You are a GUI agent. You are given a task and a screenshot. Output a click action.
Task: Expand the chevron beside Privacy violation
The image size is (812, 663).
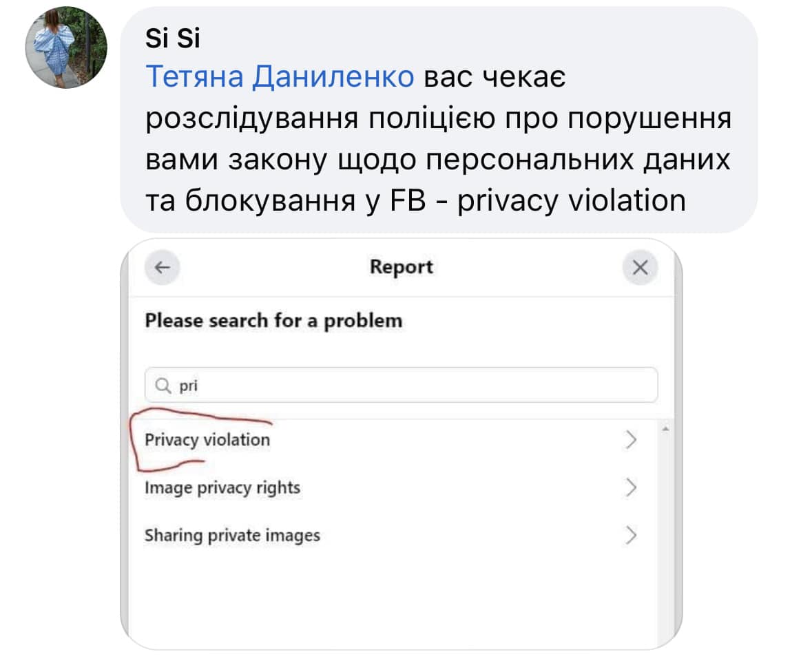(x=630, y=440)
